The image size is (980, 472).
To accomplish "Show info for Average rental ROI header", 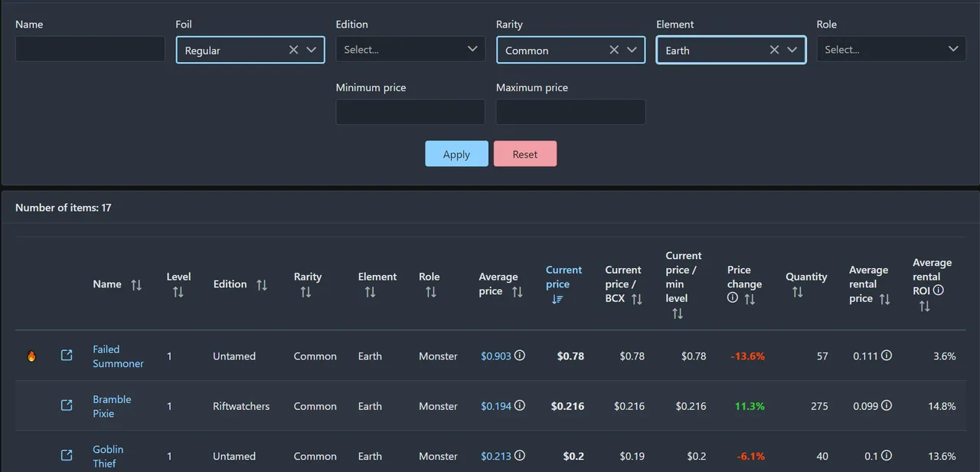I will pos(939,290).
